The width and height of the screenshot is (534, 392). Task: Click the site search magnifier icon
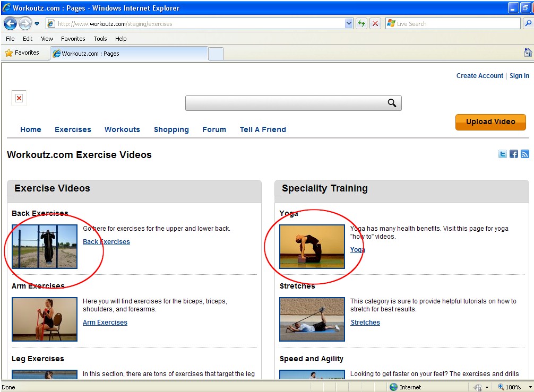(392, 103)
